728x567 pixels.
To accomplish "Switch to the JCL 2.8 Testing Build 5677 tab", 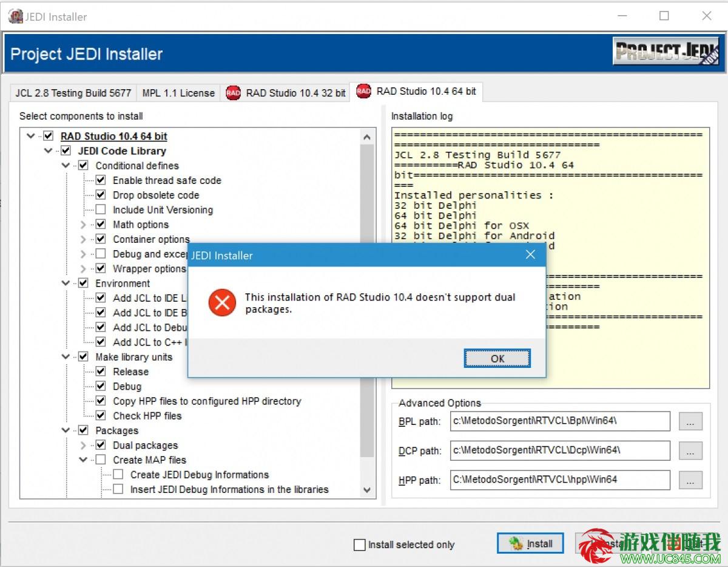I will (x=73, y=93).
